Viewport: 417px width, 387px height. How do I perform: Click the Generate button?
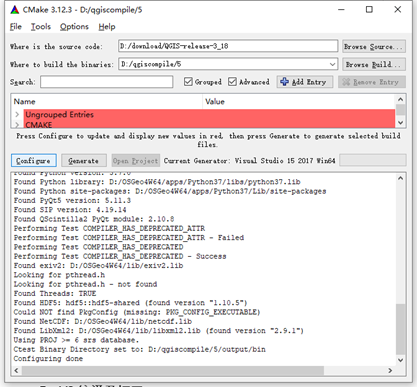tap(84, 161)
